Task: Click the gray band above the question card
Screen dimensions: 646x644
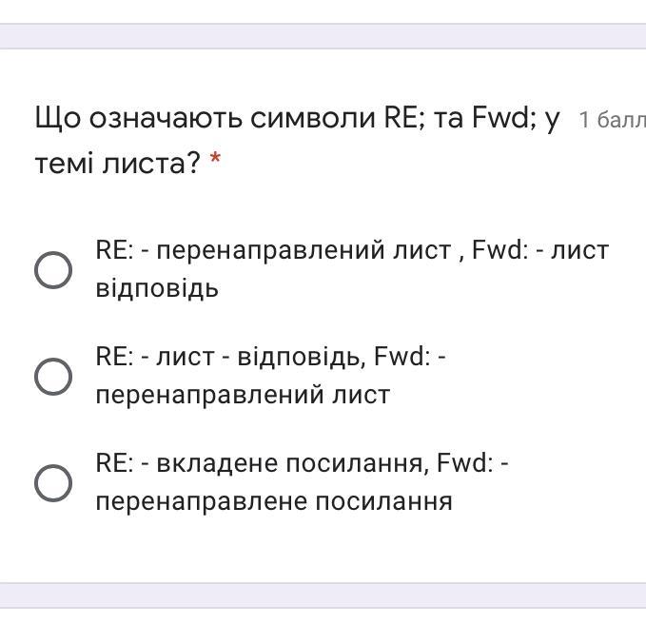Action: pos(323,36)
